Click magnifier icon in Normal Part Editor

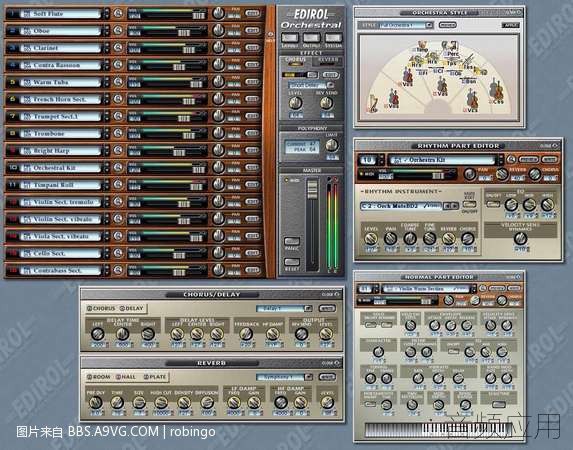[483, 288]
